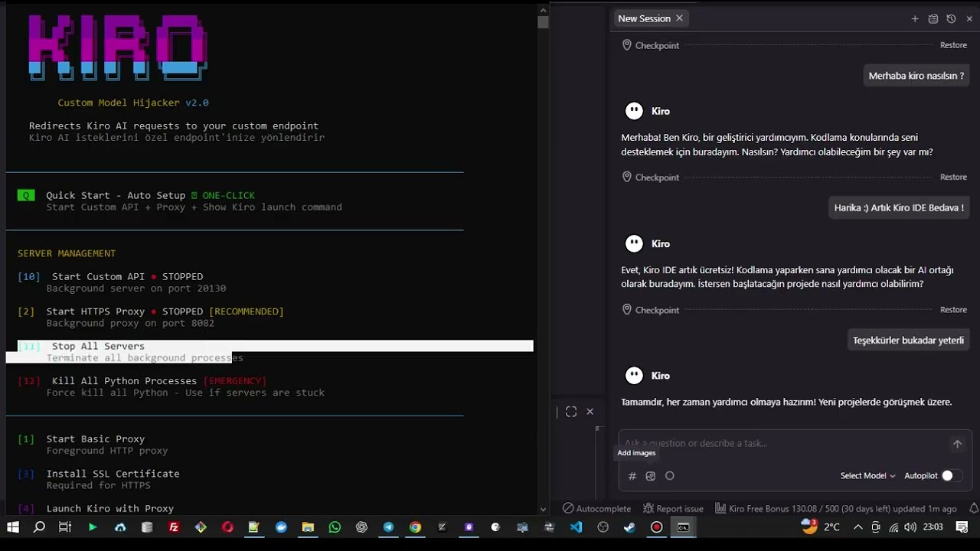Screen dimensions: 980x551
Task: Restore the first checkpoint above Merhaba message
Action: click(953, 45)
